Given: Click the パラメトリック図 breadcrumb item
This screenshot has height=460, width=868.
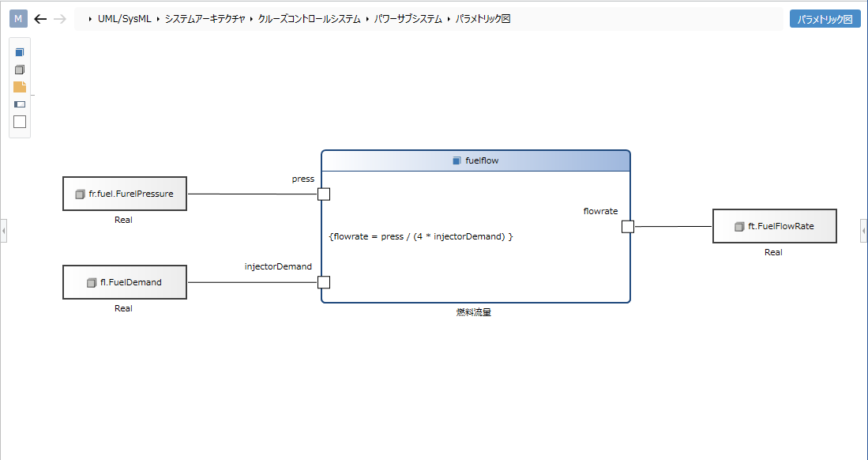Looking at the screenshot, I should 483,19.
